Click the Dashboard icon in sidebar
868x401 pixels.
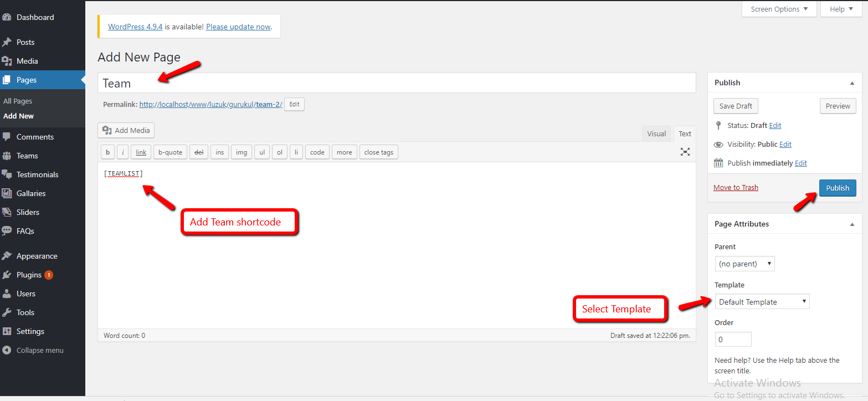click(7, 17)
